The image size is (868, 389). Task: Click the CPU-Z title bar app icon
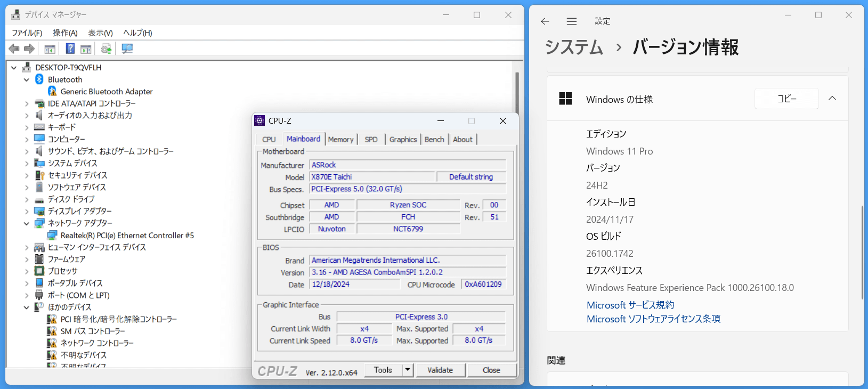pyautogui.click(x=259, y=121)
